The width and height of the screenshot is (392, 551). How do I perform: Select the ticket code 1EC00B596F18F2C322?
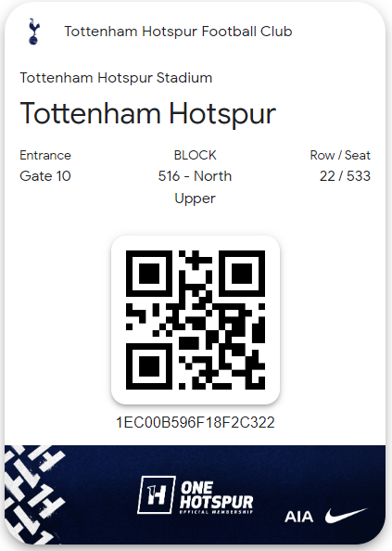click(196, 422)
